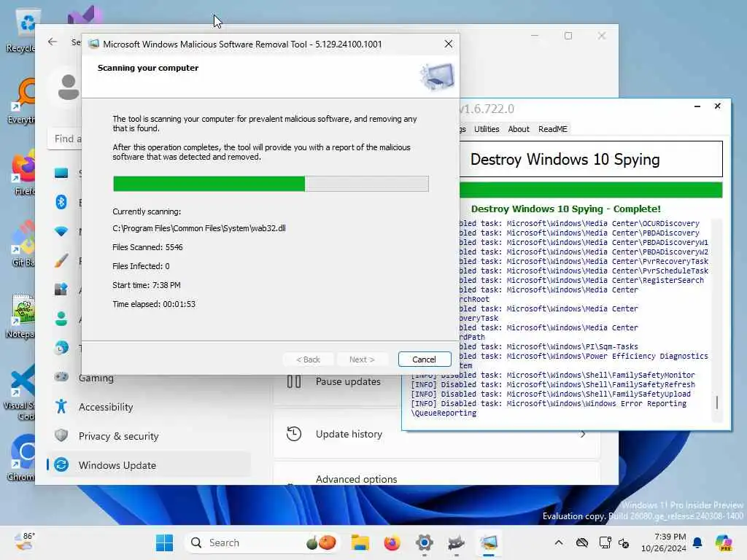Click Pause updates option
The height and width of the screenshot is (560, 747).
click(348, 381)
